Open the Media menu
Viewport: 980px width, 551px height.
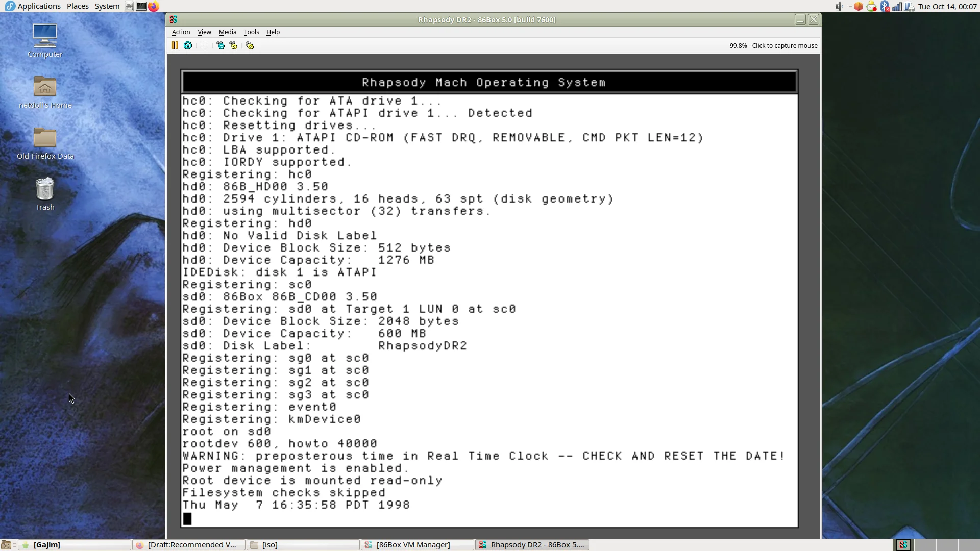228,32
